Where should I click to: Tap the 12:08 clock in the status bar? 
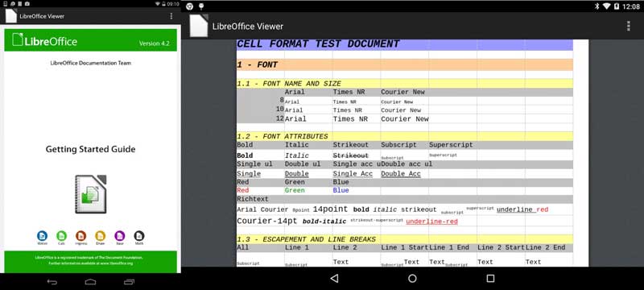pos(631,6)
